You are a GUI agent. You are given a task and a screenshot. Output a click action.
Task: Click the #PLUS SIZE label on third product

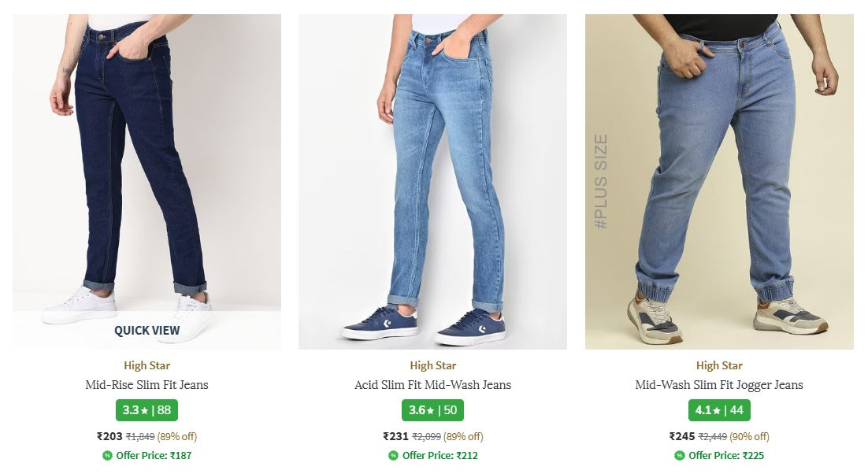(x=601, y=181)
